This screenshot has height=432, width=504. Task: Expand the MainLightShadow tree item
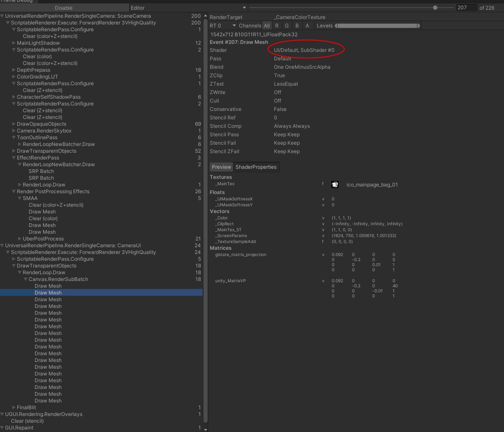14,43
